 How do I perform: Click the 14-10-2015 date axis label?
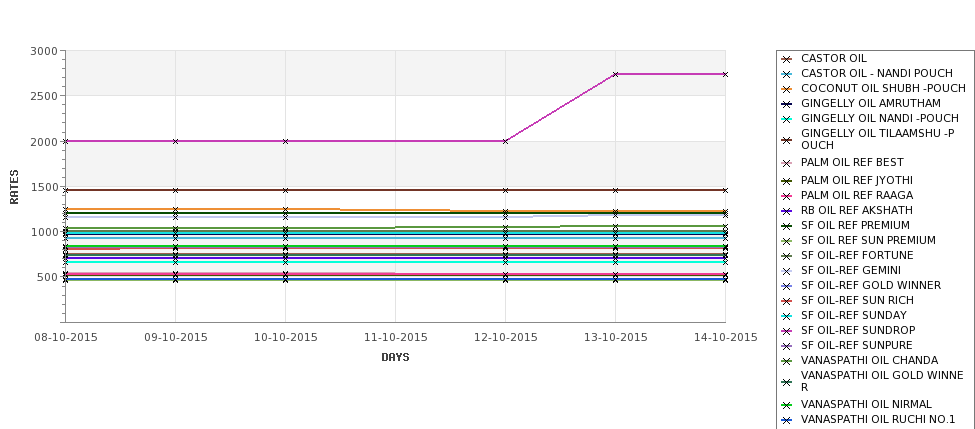(x=725, y=338)
